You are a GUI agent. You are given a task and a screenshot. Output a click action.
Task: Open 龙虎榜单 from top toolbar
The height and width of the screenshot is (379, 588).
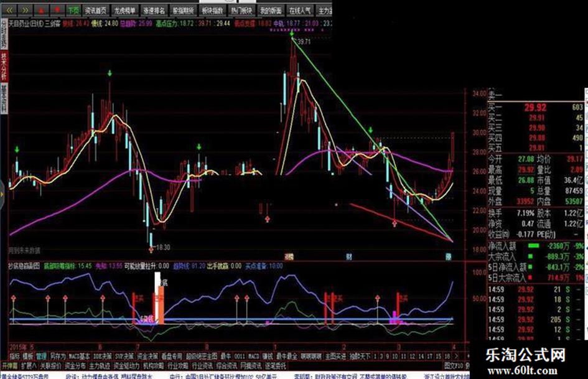[125, 11]
